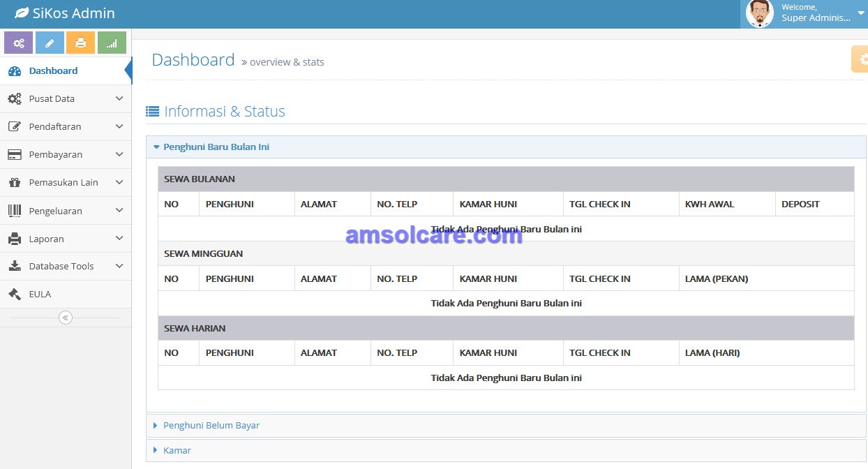Viewport: 868px width, 469px height.
Task: Click the overview & stats subtitle
Action: point(287,62)
